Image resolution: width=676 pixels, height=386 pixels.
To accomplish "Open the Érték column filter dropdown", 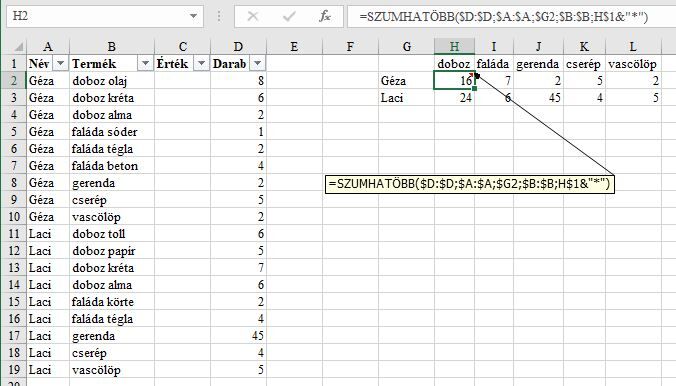I will click(x=201, y=63).
